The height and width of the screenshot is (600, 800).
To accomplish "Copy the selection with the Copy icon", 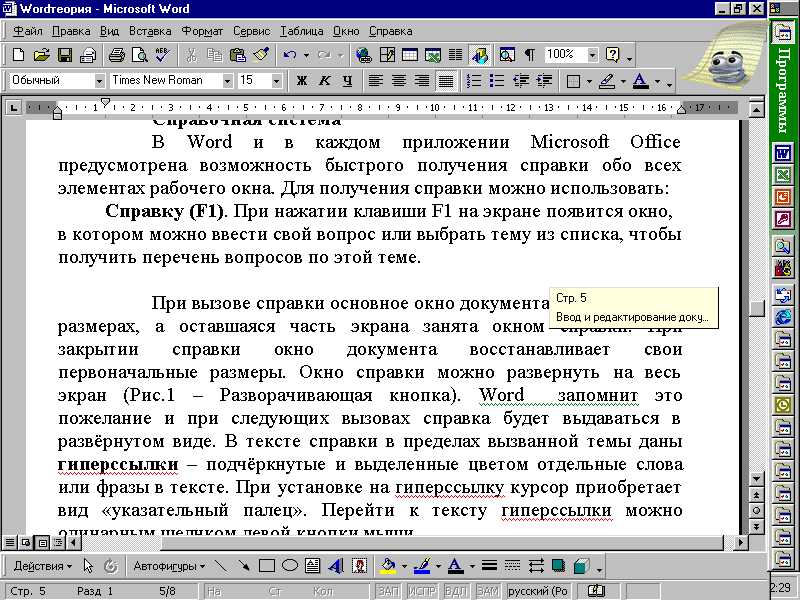I will point(215,55).
